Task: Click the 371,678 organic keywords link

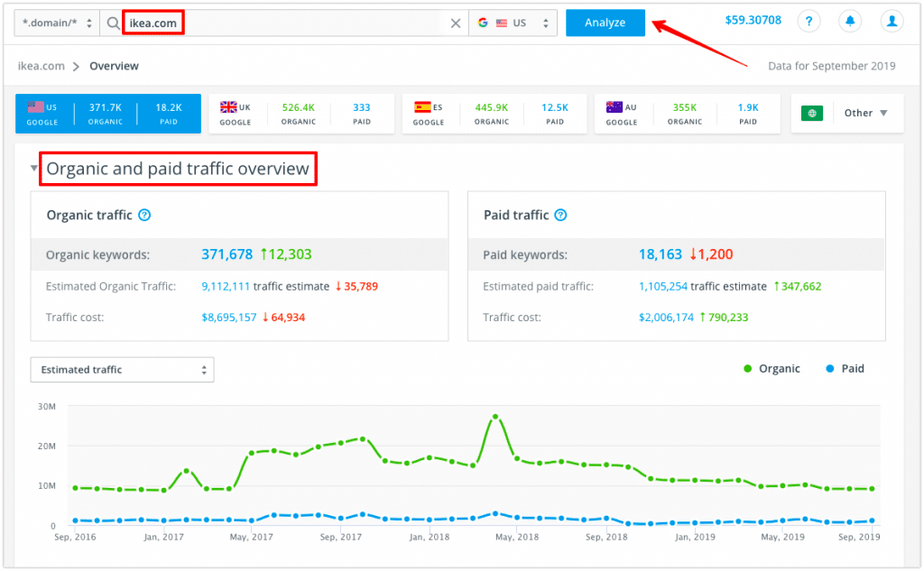Action: click(226, 254)
